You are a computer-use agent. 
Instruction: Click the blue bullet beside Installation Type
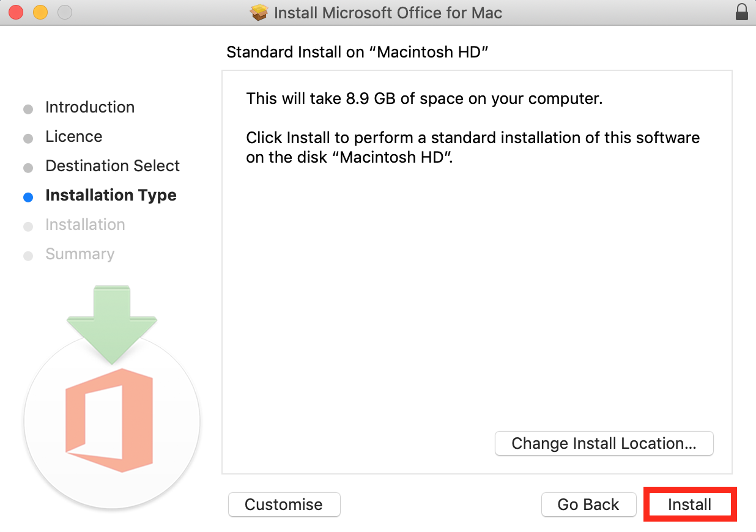[28, 197]
